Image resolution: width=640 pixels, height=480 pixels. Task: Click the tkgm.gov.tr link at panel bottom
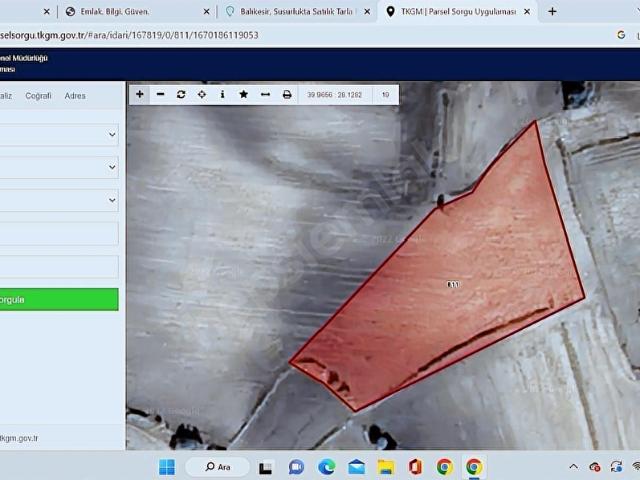(19, 438)
